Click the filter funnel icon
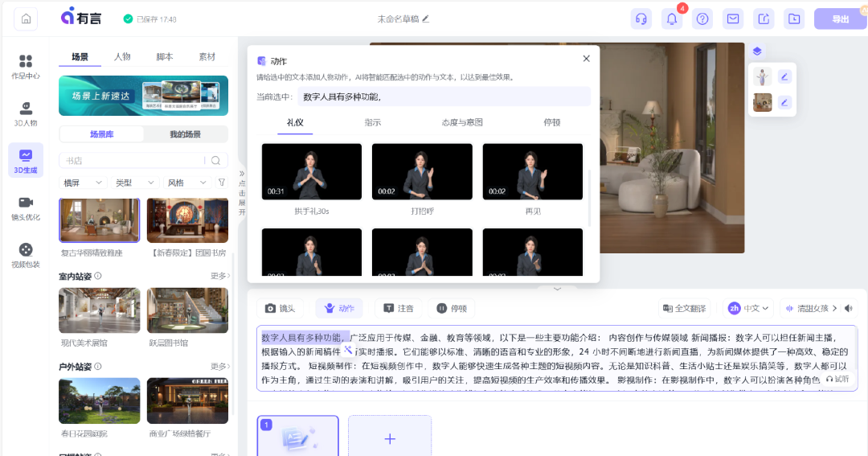Screen dimensions: 868x456 tap(222, 183)
